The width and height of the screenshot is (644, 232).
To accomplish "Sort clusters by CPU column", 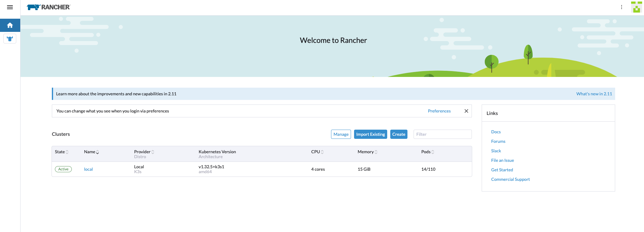I will click(318, 152).
